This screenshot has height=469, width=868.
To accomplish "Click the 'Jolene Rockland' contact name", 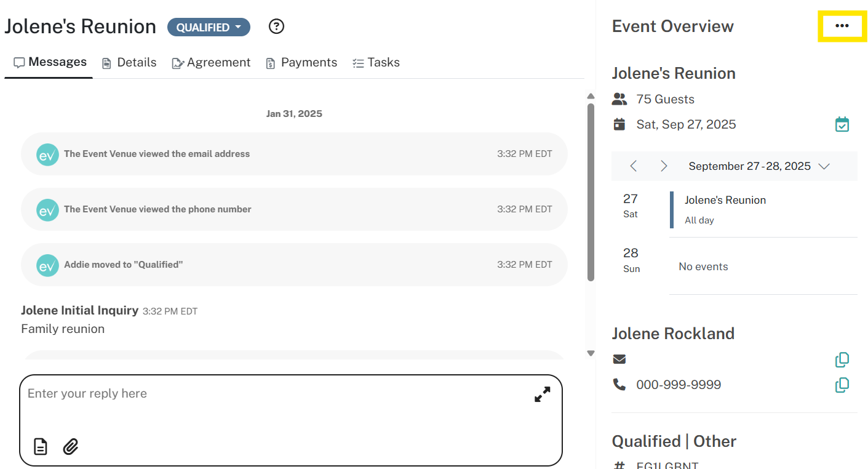I will (x=673, y=334).
